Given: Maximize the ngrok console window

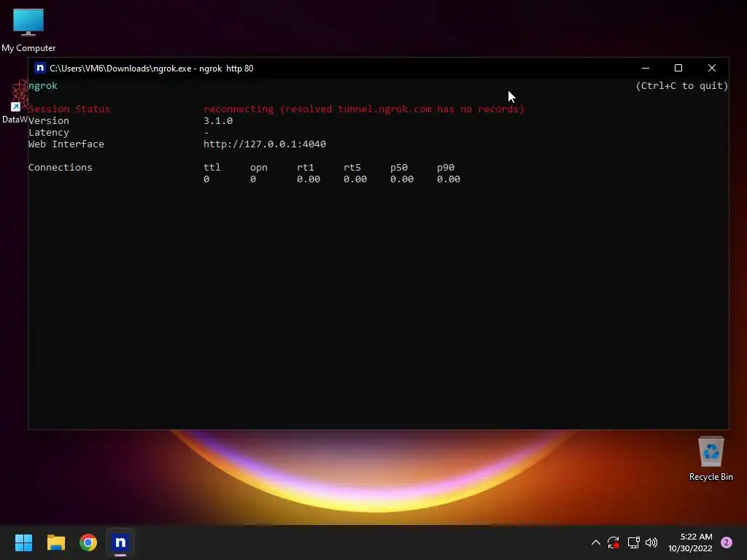Looking at the screenshot, I should 678,68.
